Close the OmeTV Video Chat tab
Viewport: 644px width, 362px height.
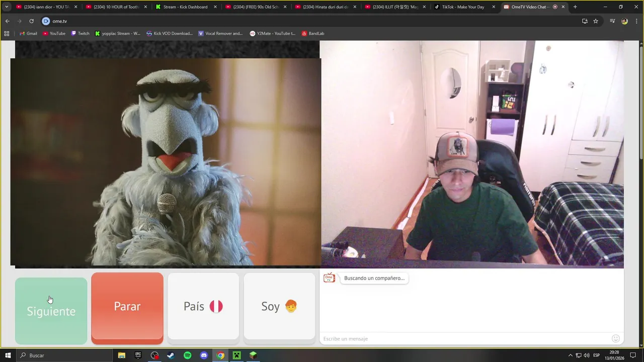point(563,7)
